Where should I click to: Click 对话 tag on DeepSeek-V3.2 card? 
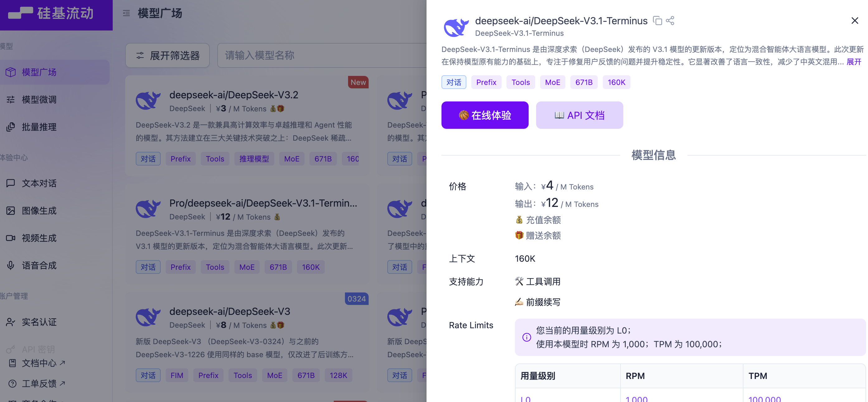tap(148, 159)
